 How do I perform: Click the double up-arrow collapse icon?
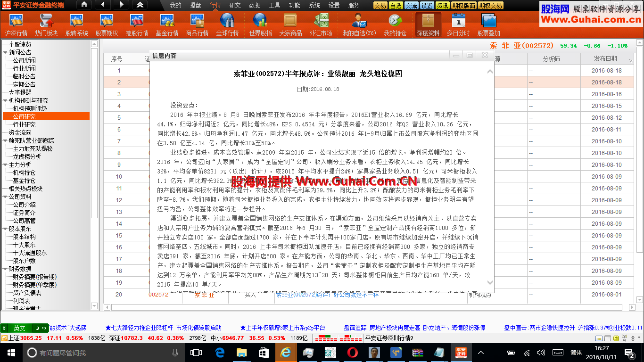(140, 5)
